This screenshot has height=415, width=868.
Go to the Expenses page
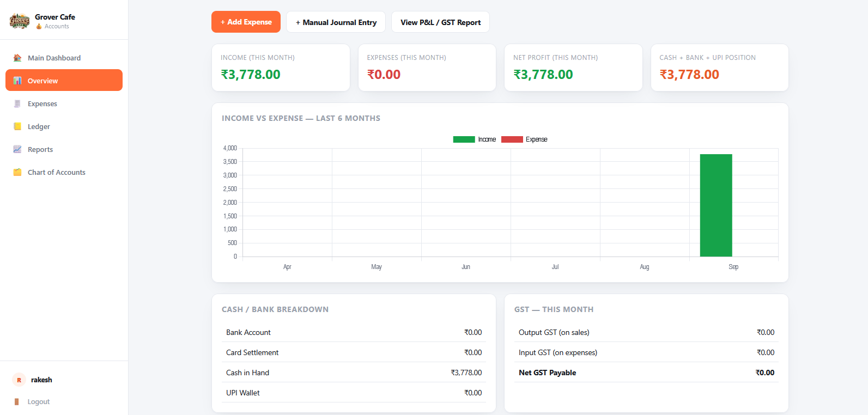[x=64, y=103]
